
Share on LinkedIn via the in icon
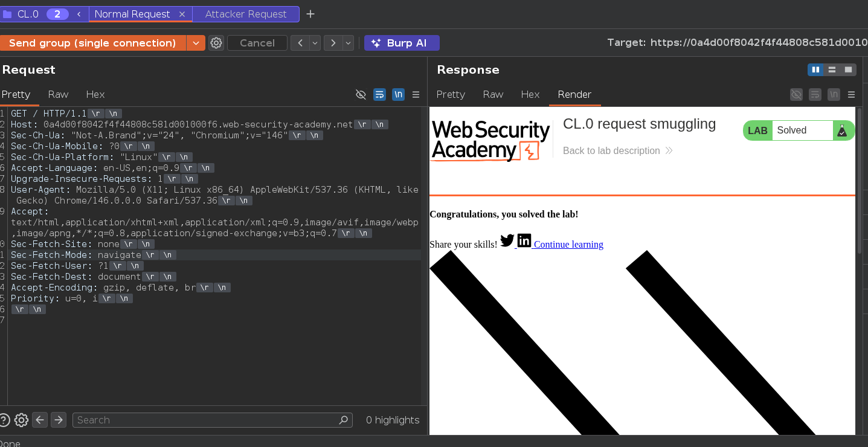pos(524,240)
